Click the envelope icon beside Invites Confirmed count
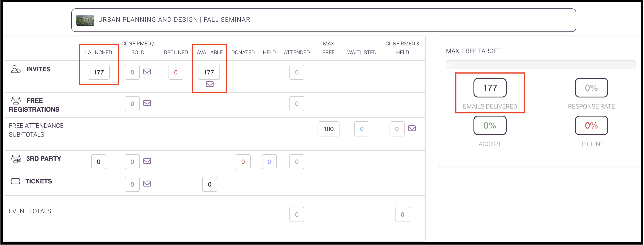The width and height of the screenshot is (644, 245). [147, 72]
